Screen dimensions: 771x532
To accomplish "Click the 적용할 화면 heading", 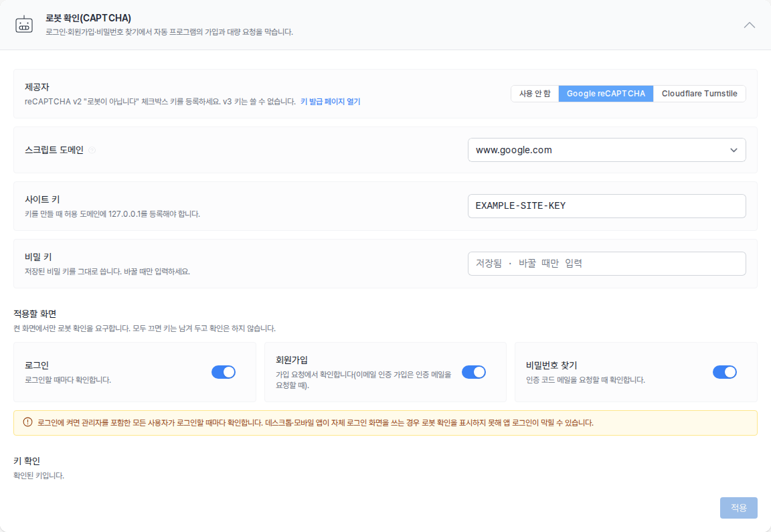I will pos(35,314).
